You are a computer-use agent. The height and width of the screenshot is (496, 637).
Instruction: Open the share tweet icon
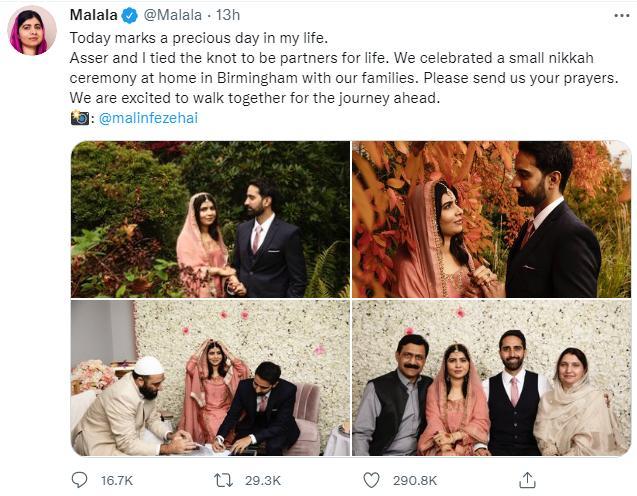click(520, 480)
